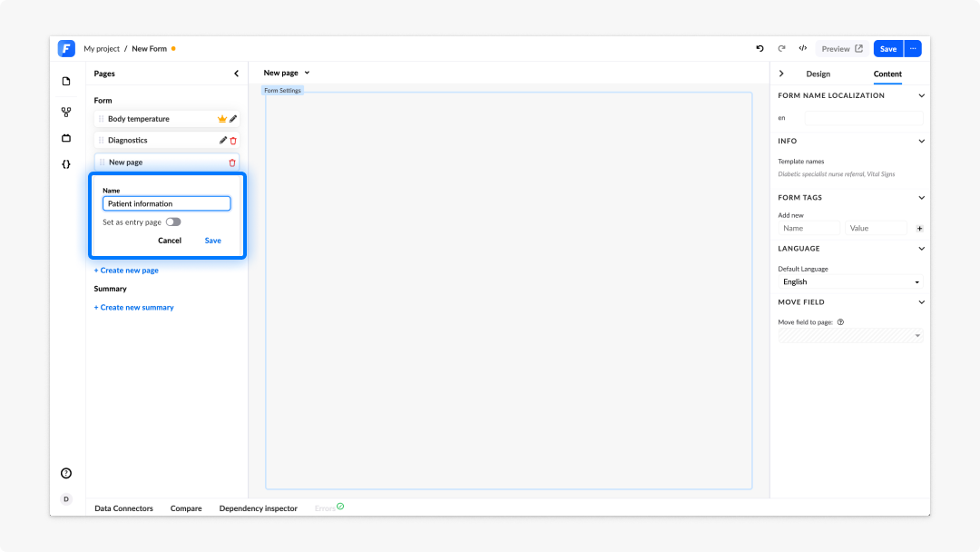Collapse the Move Field section
Image resolution: width=980 pixels, height=552 pixels.
click(x=921, y=302)
